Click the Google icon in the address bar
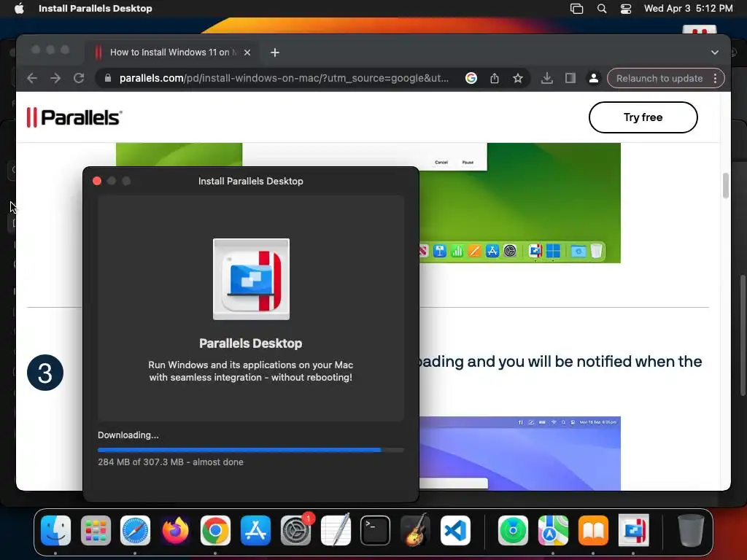Viewport: 747px width, 560px height. pyautogui.click(x=471, y=78)
